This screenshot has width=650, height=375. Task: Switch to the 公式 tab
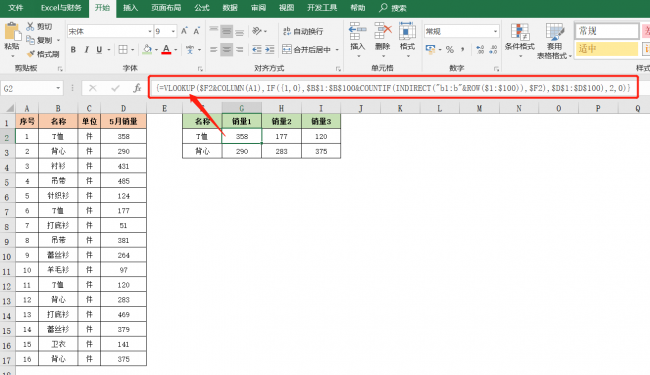(202, 8)
